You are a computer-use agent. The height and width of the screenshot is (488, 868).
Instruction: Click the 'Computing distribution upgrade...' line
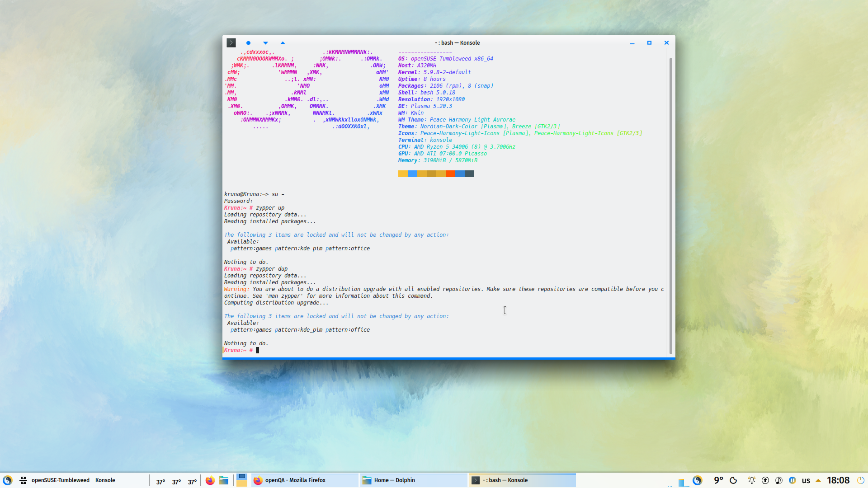(276, 303)
